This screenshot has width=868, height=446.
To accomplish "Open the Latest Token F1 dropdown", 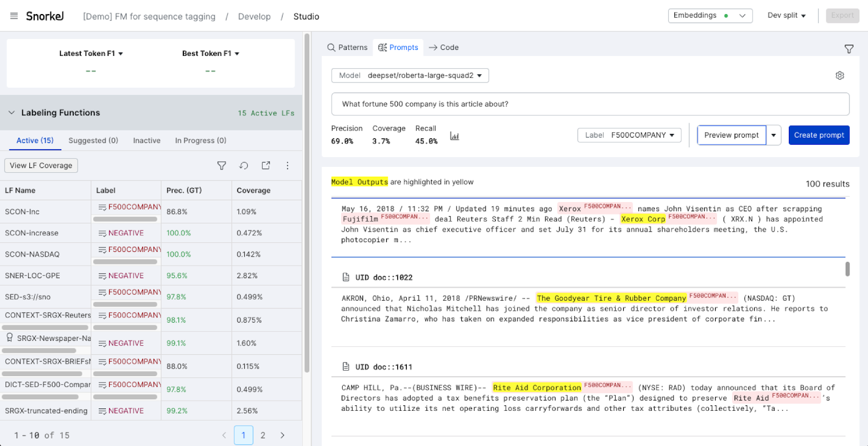I will click(x=91, y=53).
